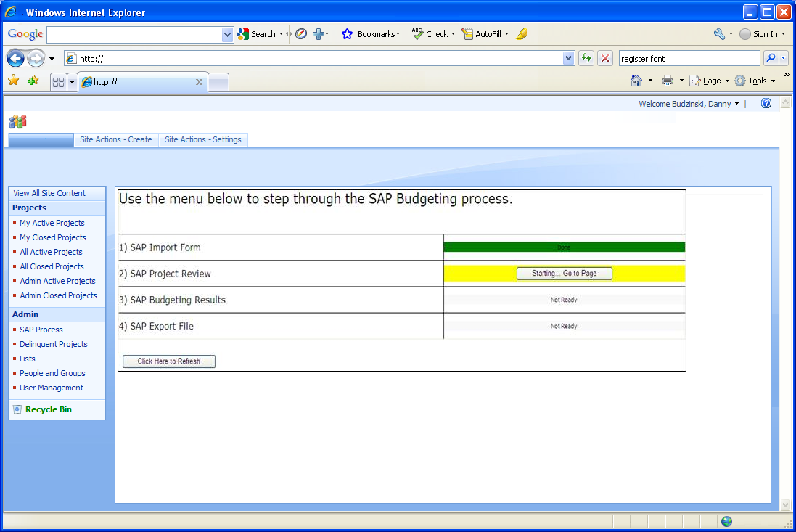Click the Check spelling icon

(x=417, y=34)
